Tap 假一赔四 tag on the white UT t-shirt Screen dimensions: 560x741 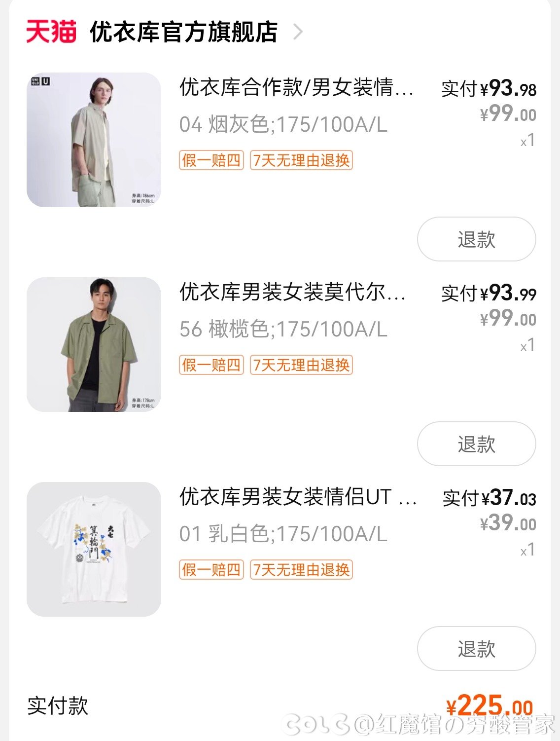211,570
